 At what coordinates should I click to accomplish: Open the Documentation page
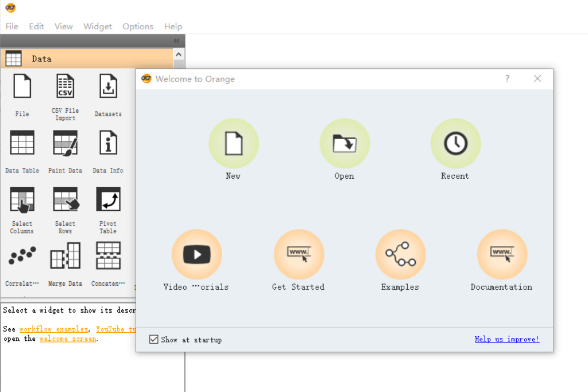[502, 254]
